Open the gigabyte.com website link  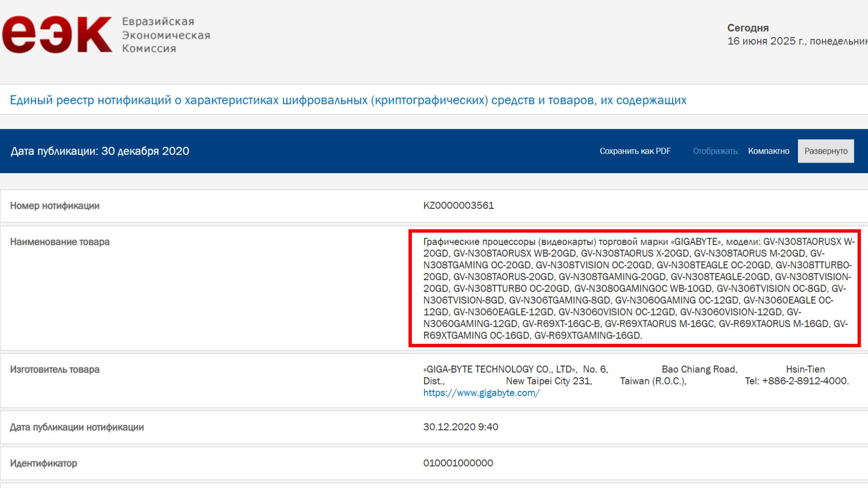481,393
